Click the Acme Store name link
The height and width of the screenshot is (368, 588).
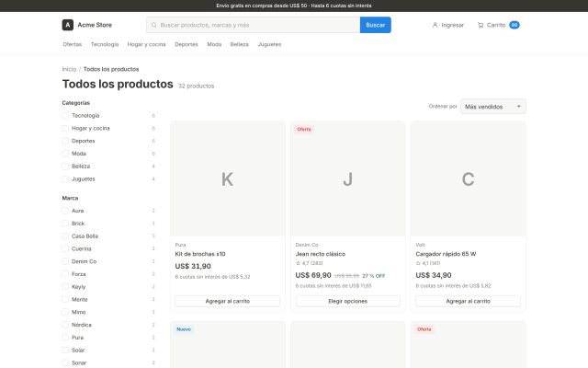coord(95,25)
